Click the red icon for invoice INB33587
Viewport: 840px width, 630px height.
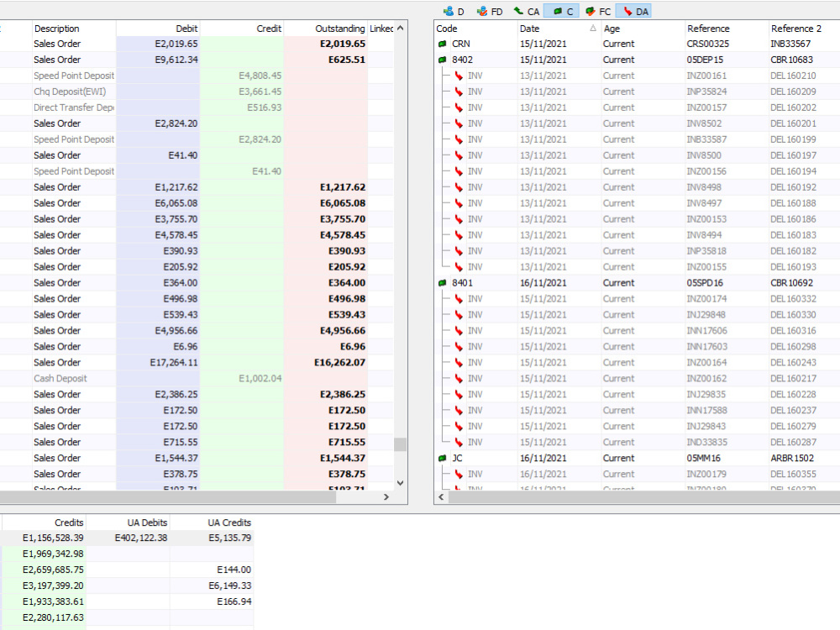point(459,139)
